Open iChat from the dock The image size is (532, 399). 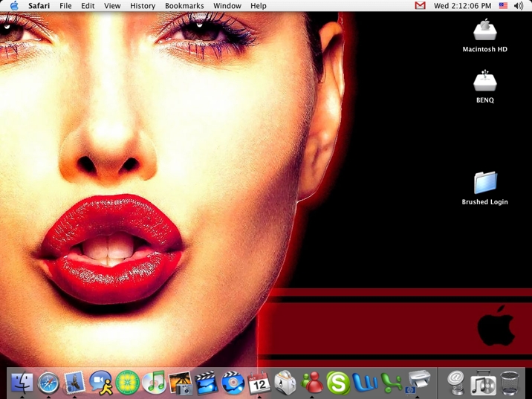(101, 383)
